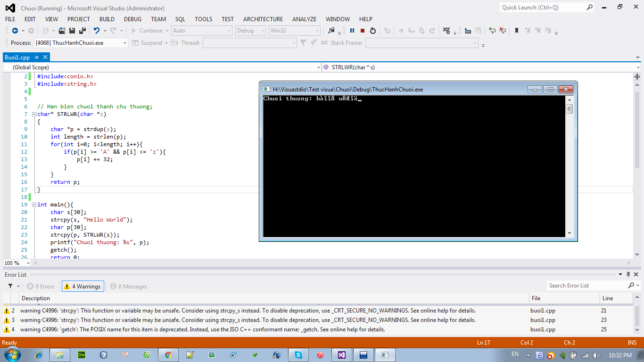
Task: Click the Break All (pause) debug button
Action: tap(352, 31)
